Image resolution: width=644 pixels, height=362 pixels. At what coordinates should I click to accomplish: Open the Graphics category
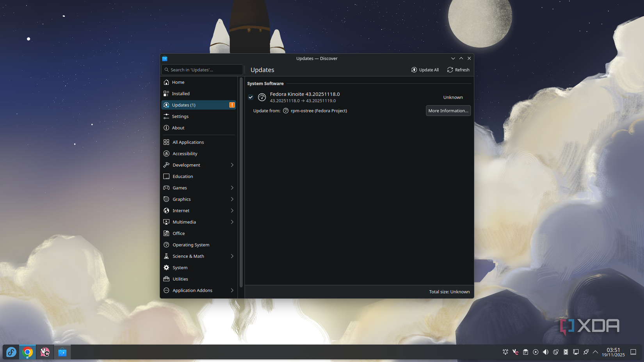182,199
